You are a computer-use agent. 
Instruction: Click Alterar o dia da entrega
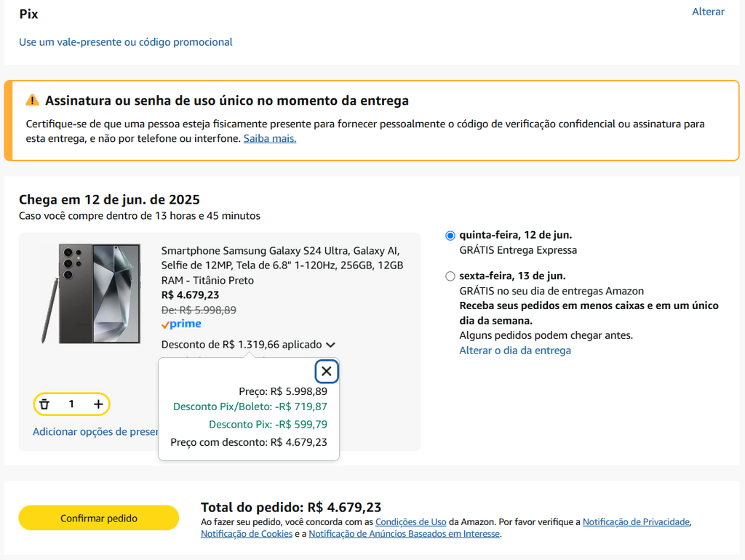[x=515, y=351]
